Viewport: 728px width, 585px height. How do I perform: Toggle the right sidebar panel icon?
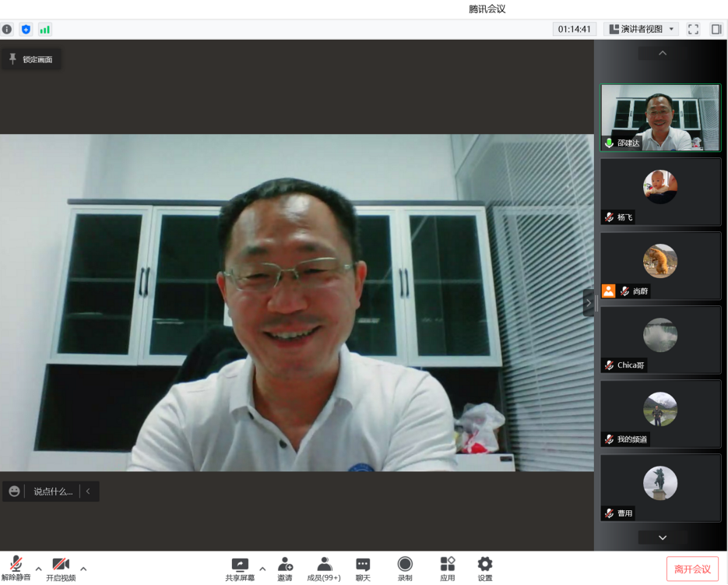716,30
